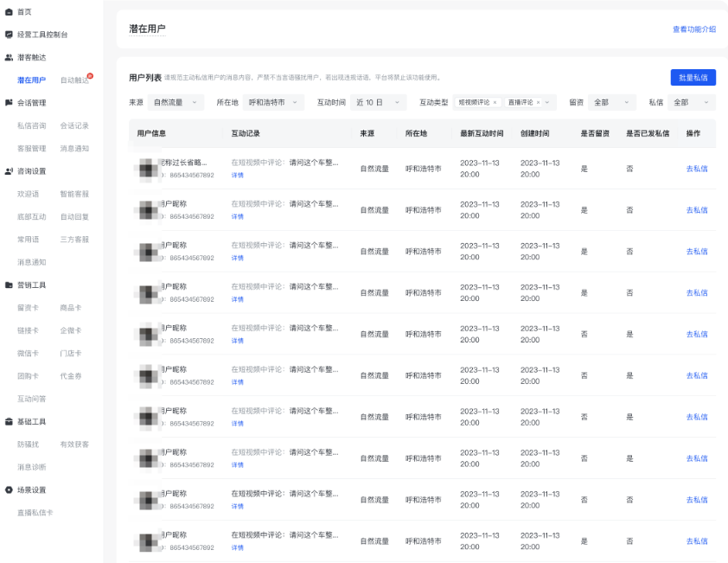Open 企微卡 in sidebar
Viewport: 728px width, 563px height.
[x=71, y=330]
